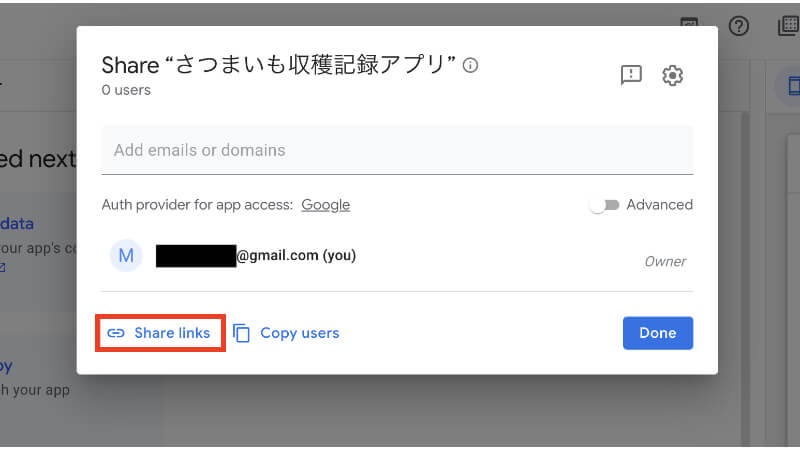Click the Google auth provider link
Screen dimensions: 800x450
(x=326, y=205)
